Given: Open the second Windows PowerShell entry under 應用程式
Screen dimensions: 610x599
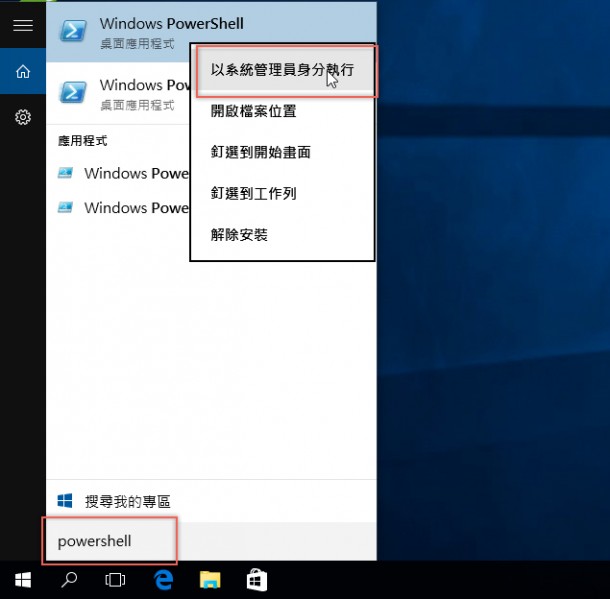Looking at the screenshot, I should [x=118, y=207].
